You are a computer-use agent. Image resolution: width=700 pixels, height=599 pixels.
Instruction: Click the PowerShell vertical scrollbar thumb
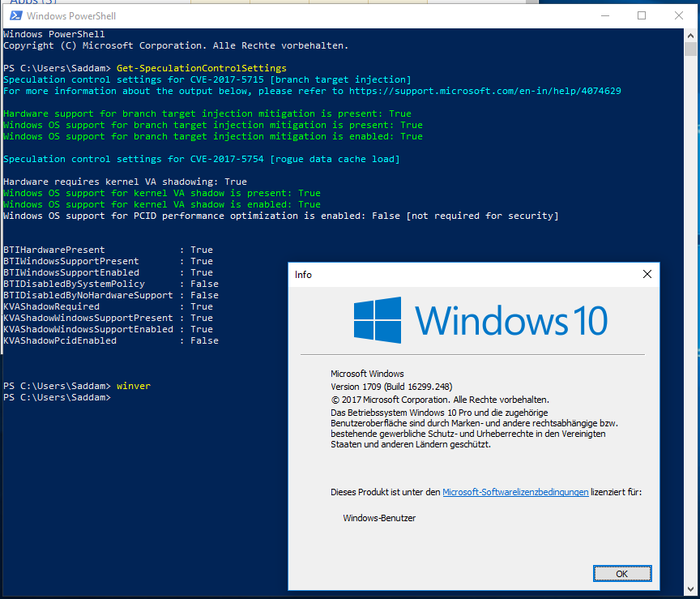(x=690, y=49)
